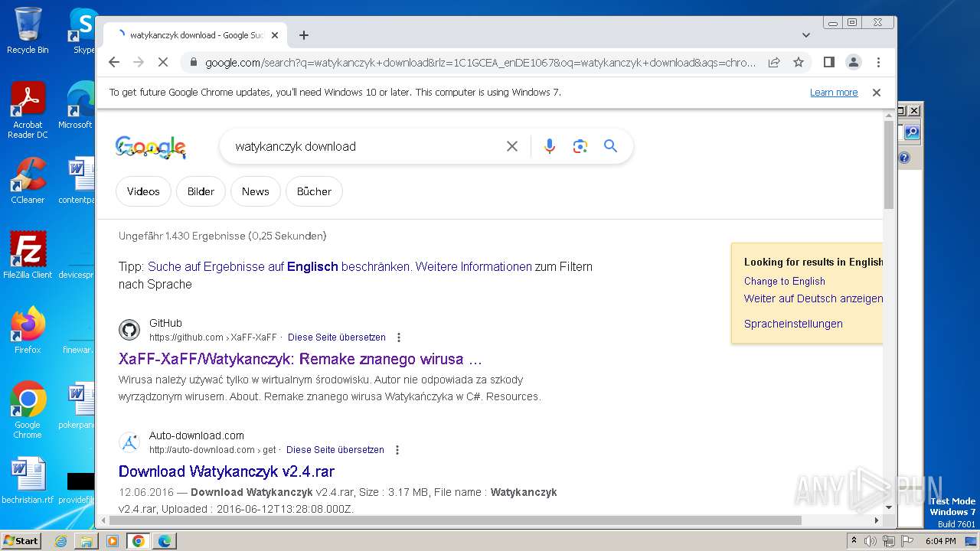The height and width of the screenshot is (551, 980).
Task: Click the Auto-download.com favicon
Action: [129, 442]
